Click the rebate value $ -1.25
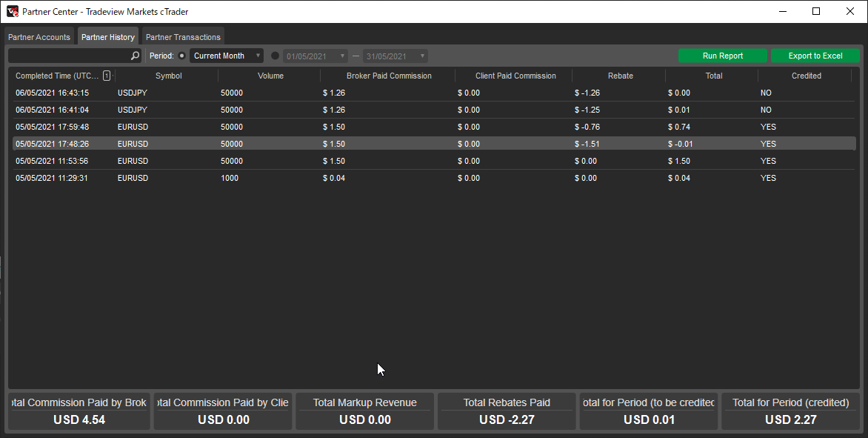 click(587, 110)
